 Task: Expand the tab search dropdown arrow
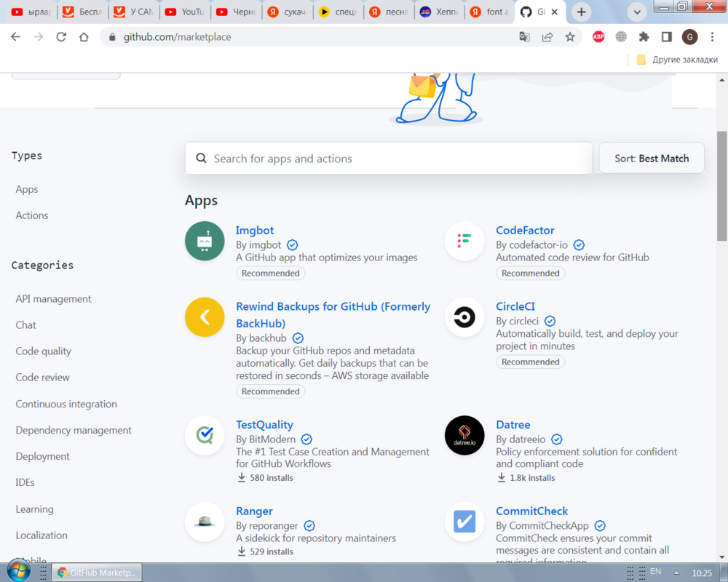click(x=637, y=12)
